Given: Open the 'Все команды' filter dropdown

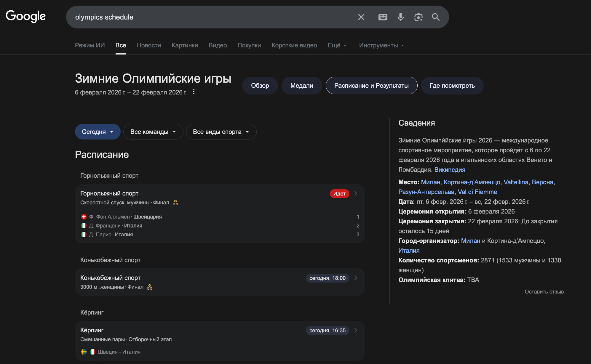Looking at the screenshot, I should point(153,132).
